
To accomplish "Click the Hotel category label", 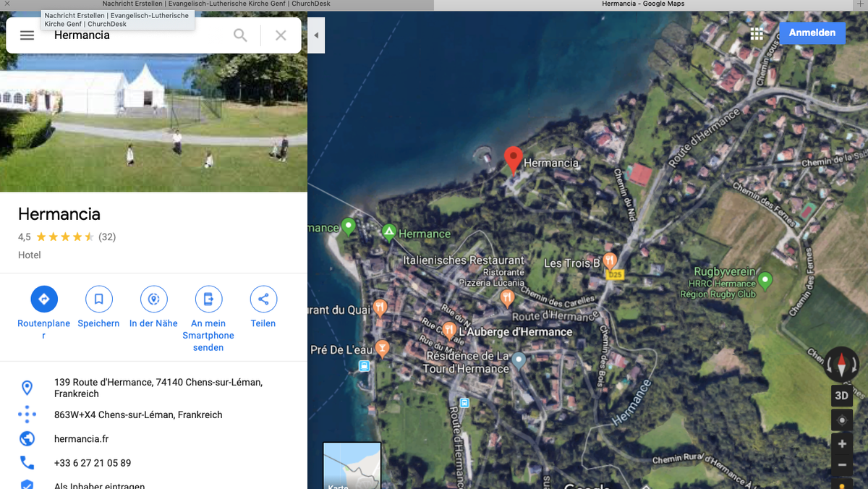I will 30,255.
